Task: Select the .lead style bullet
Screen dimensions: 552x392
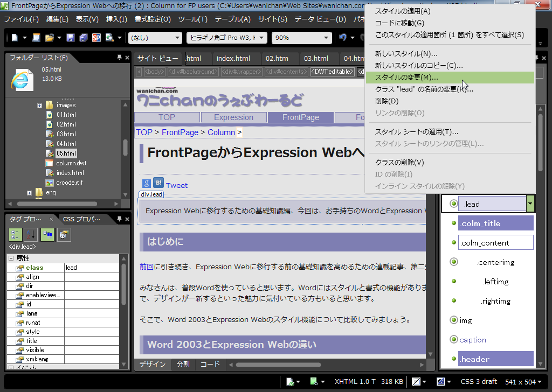Action: [x=454, y=204]
